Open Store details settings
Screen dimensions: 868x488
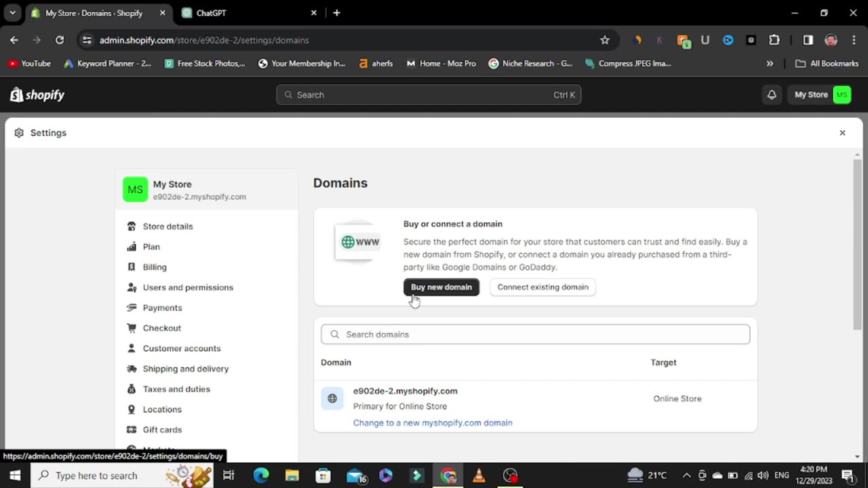point(167,226)
